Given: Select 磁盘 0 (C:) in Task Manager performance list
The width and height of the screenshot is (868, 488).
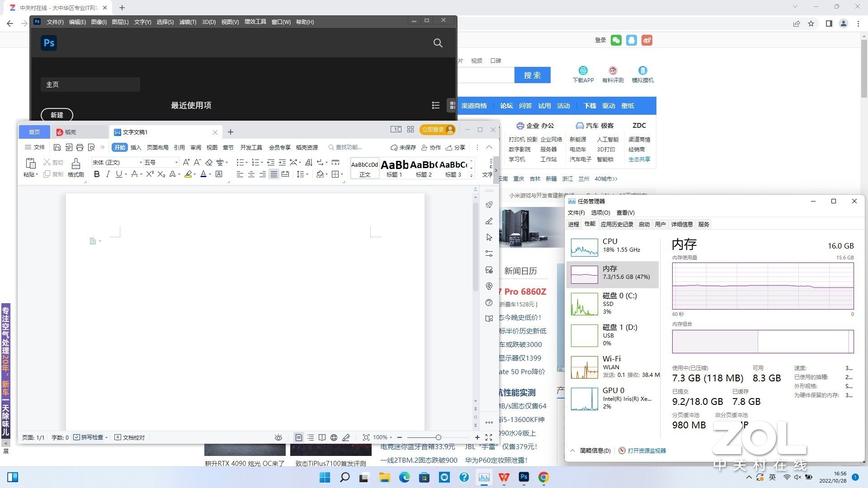Looking at the screenshot, I should (613, 304).
